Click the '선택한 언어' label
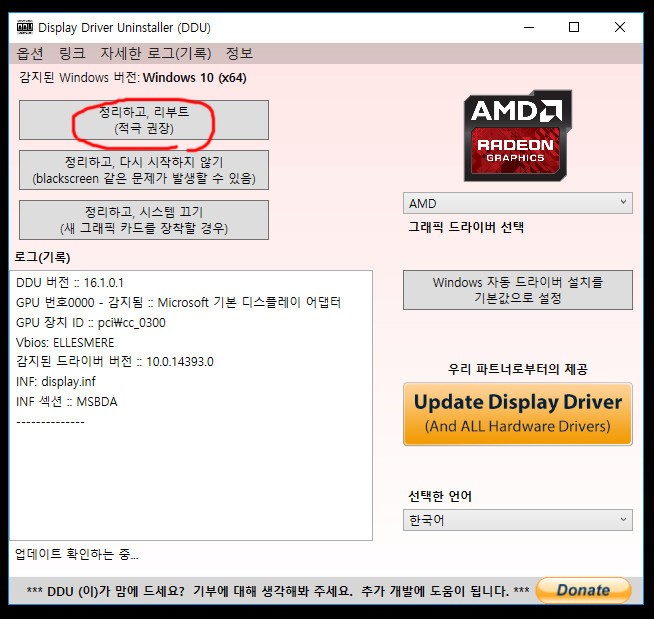 (440, 496)
